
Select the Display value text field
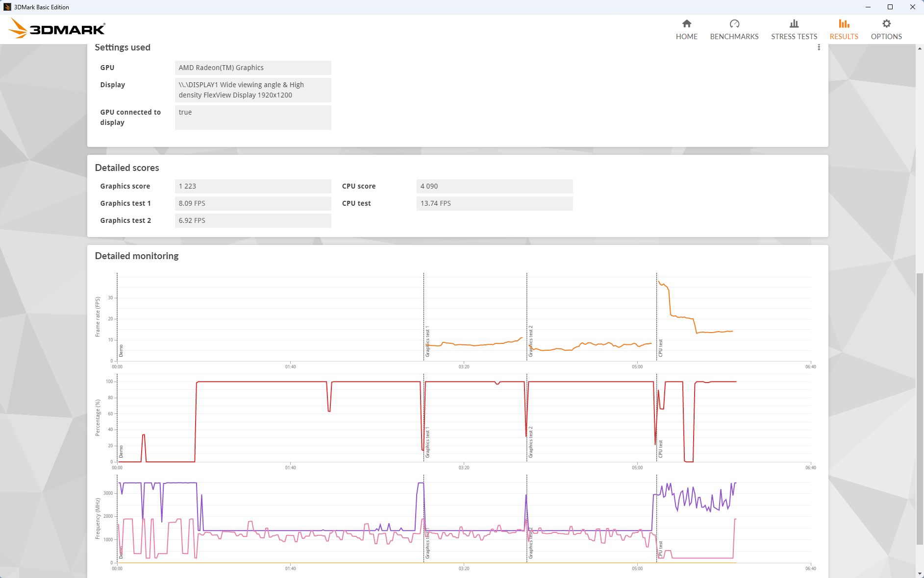[x=253, y=90]
